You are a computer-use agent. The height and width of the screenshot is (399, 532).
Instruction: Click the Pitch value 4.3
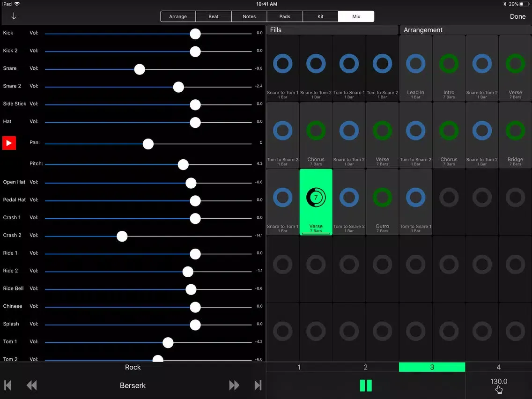(x=259, y=163)
